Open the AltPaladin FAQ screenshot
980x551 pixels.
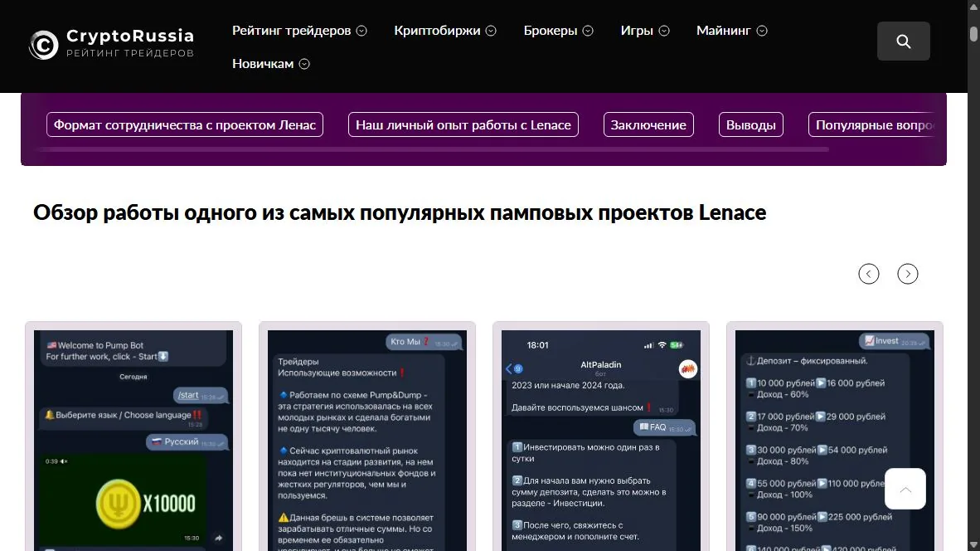click(600, 441)
